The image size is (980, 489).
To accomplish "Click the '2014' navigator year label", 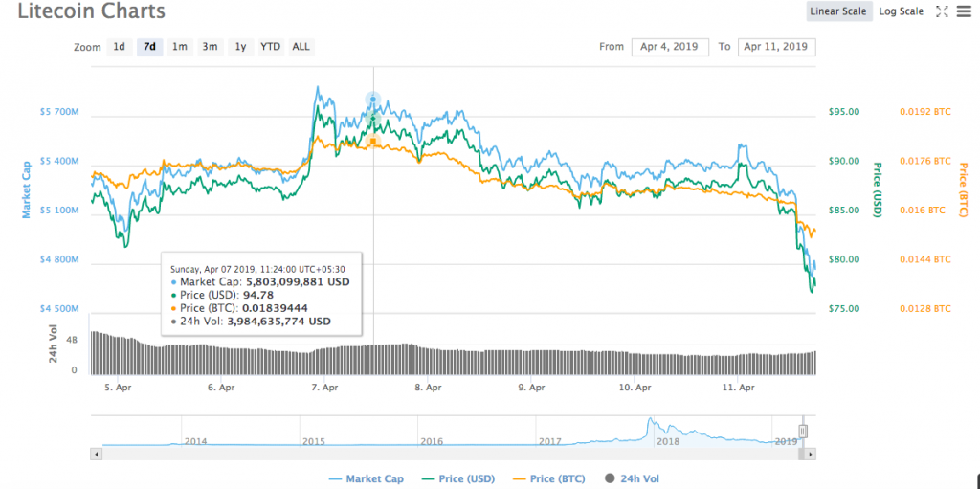I will click(195, 441).
